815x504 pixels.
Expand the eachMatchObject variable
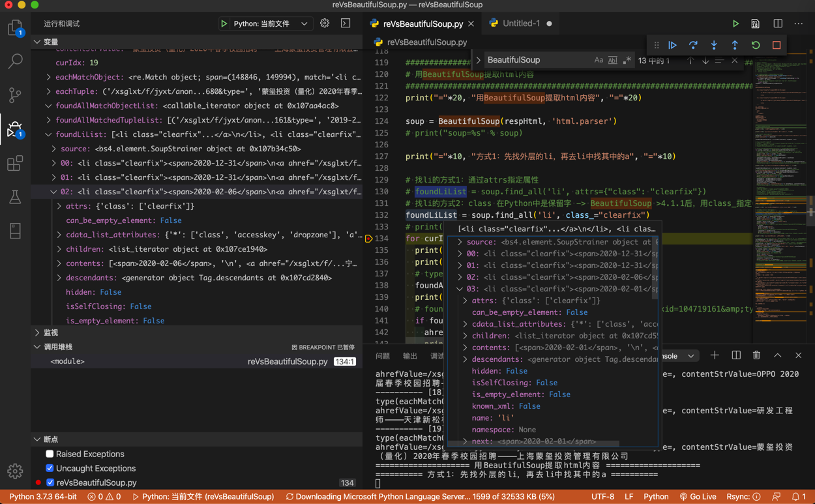click(x=49, y=77)
